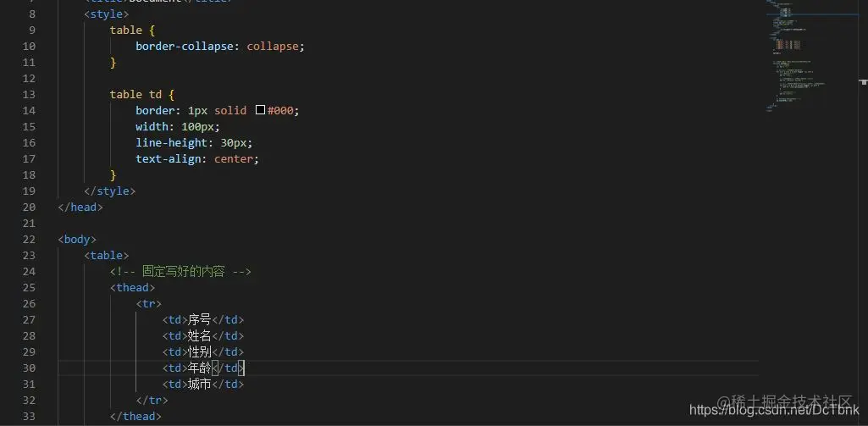868x426 pixels.
Task: Click the closing </head> tag
Action: 80,207
